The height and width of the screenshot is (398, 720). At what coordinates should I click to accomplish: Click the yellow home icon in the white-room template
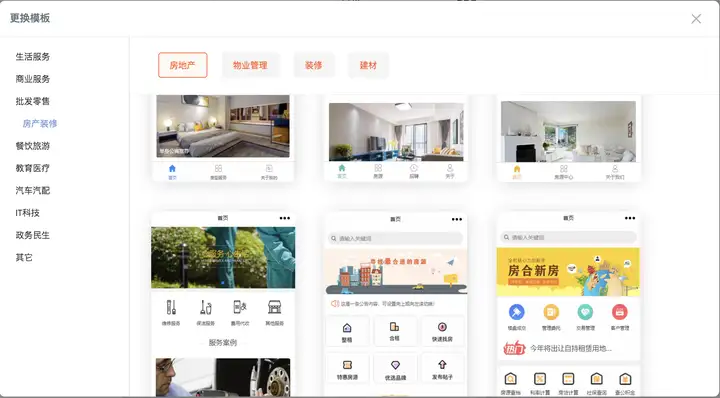[517, 168]
